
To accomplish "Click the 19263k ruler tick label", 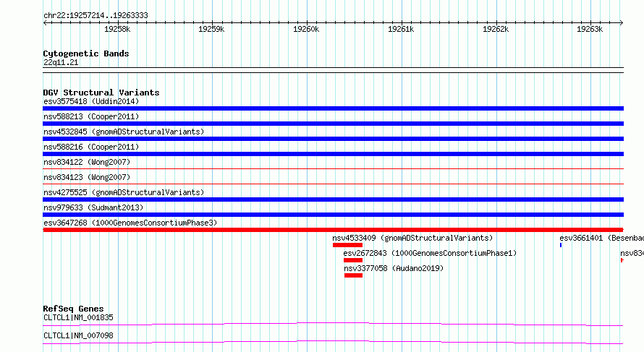I will point(590,29).
